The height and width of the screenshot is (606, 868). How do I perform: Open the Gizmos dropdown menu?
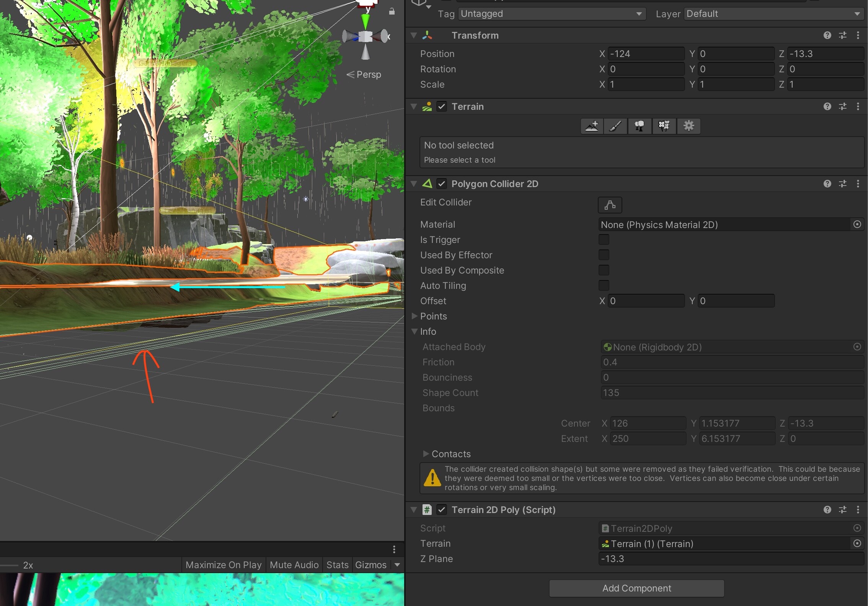tap(397, 565)
